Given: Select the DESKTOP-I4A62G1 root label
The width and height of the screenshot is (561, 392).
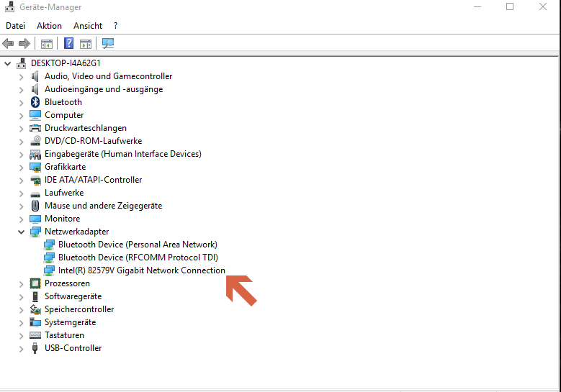Looking at the screenshot, I should (x=66, y=63).
